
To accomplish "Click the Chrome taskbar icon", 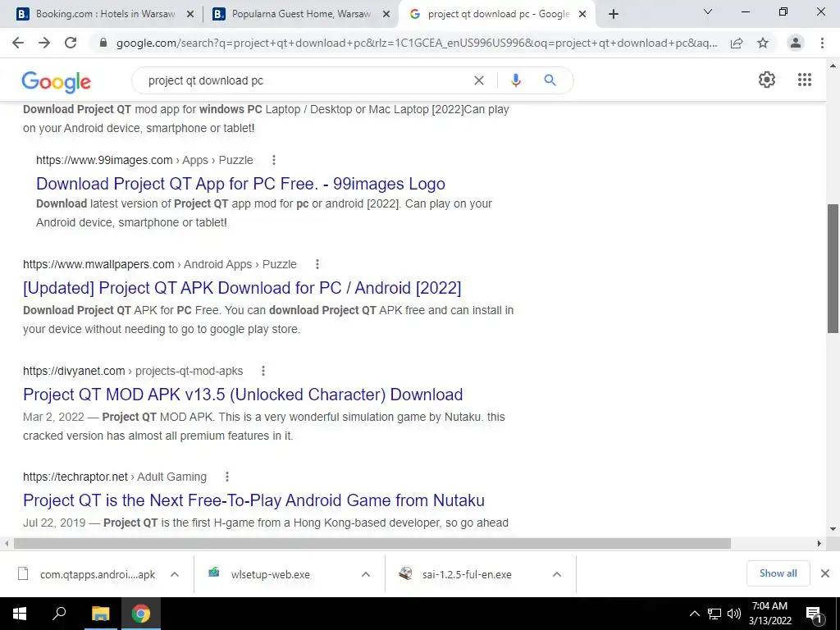I will click(141, 614).
